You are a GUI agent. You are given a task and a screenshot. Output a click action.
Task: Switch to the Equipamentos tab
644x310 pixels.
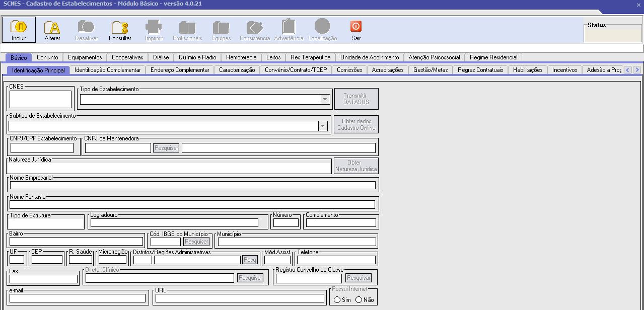pos(85,57)
